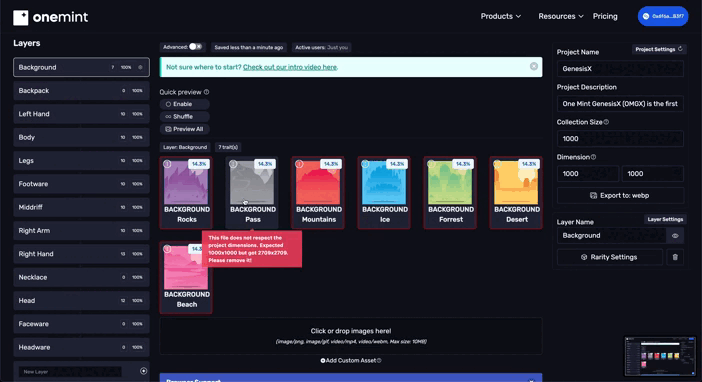The image size is (702, 382).
Task: Shuffle the quick preview
Action: (x=184, y=116)
